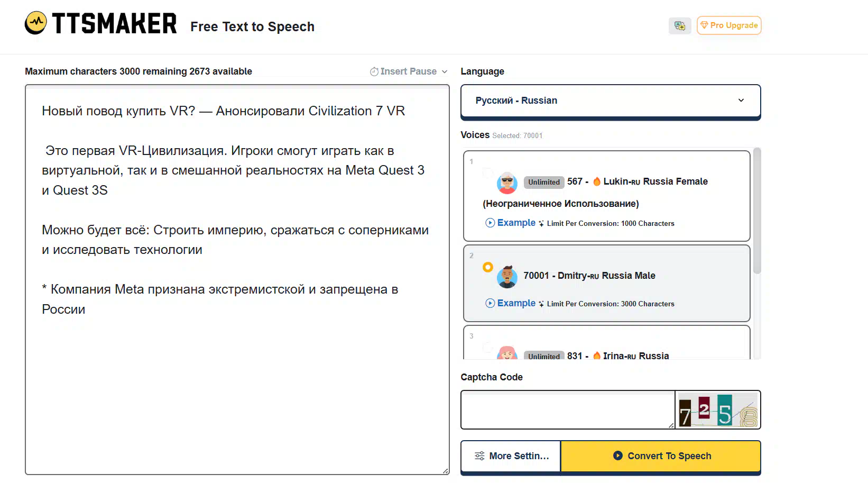Select the Lukin-RU voice radio button
The height and width of the screenshot is (483, 868).
tap(488, 173)
